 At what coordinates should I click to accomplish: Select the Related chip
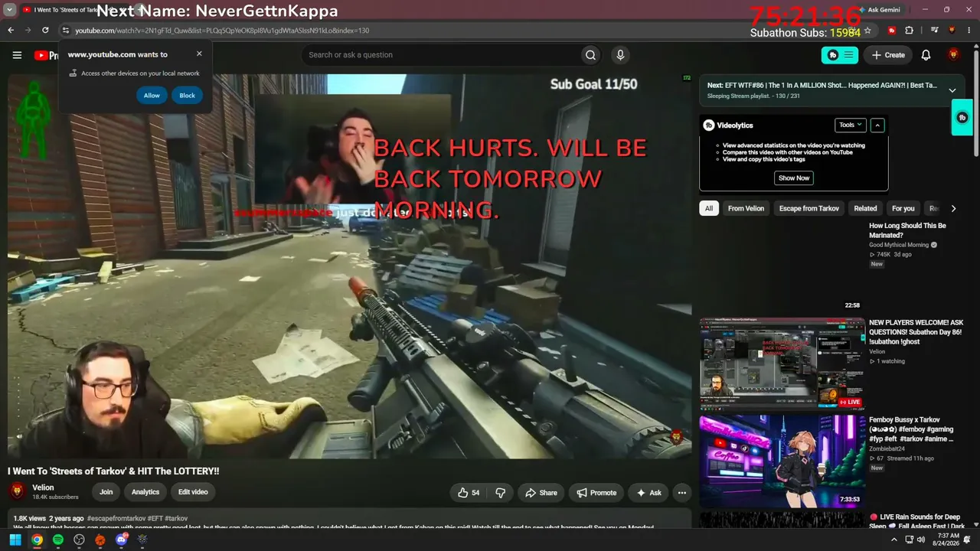[865, 208]
